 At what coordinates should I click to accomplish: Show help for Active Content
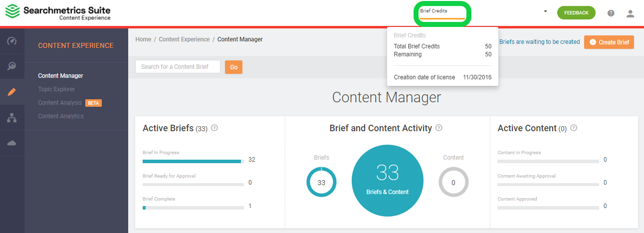click(x=574, y=128)
